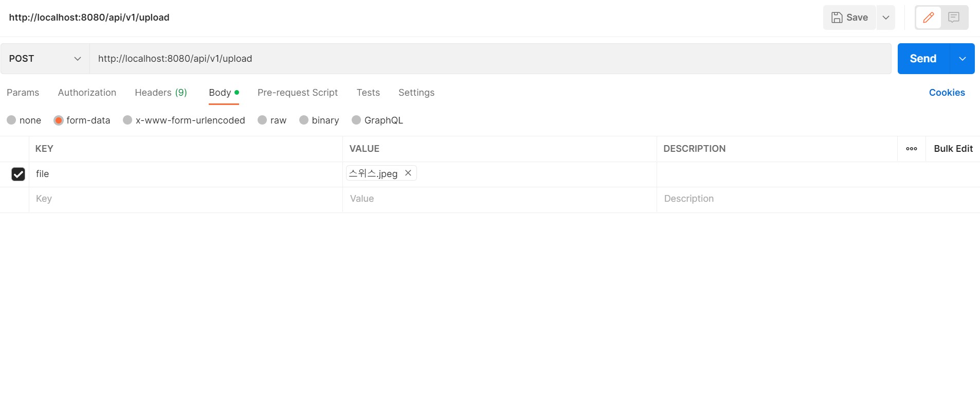The height and width of the screenshot is (405, 980).
Task: Open the Settings tab
Action: click(x=416, y=93)
